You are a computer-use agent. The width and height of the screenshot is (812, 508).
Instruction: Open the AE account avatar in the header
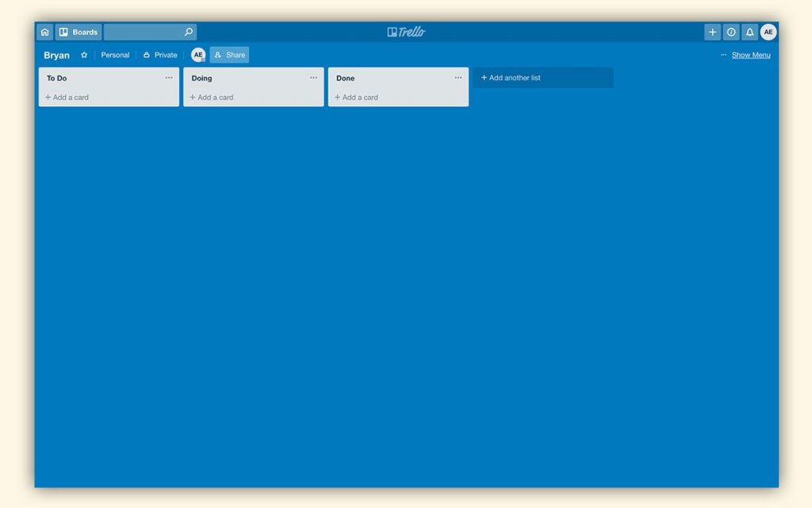768,33
